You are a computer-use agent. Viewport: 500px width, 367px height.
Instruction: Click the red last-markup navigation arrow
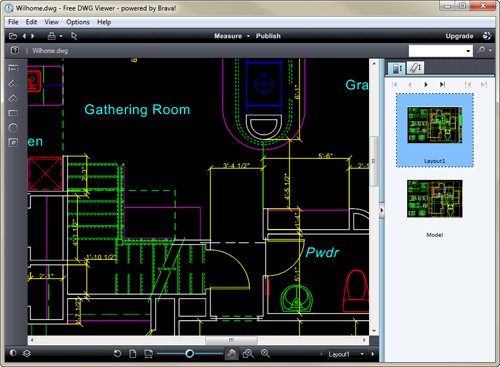484,85
